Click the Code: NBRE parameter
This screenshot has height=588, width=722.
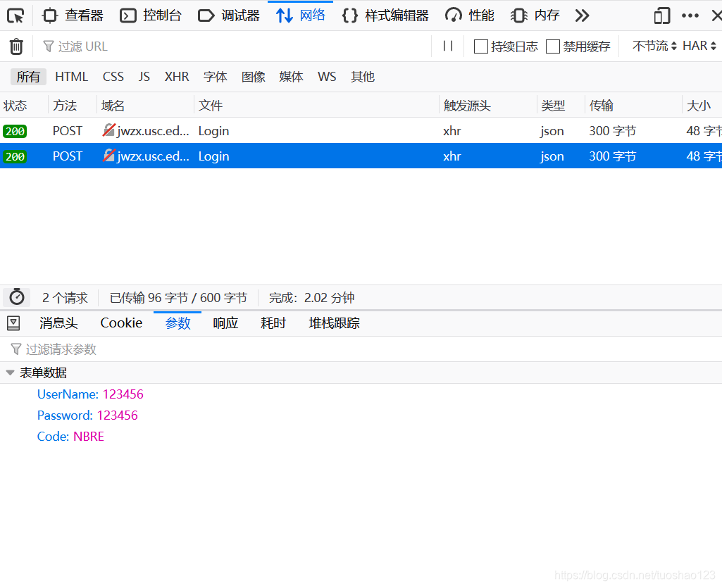(70, 437)
